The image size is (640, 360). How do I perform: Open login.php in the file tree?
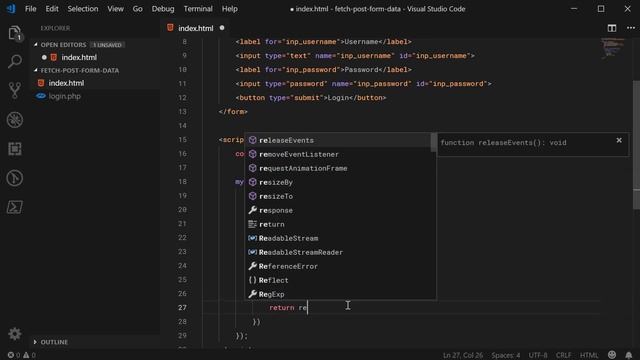(x=64, y=96)
